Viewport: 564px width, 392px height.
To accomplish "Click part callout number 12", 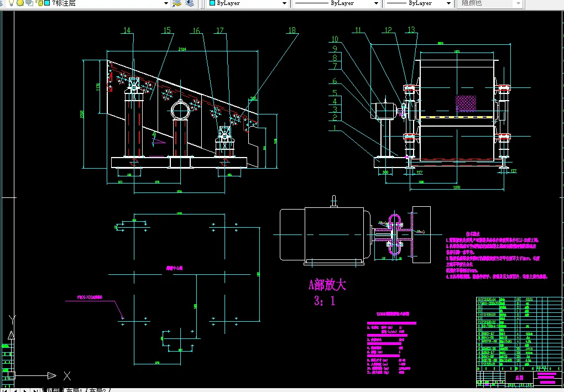I will [388, 30].
